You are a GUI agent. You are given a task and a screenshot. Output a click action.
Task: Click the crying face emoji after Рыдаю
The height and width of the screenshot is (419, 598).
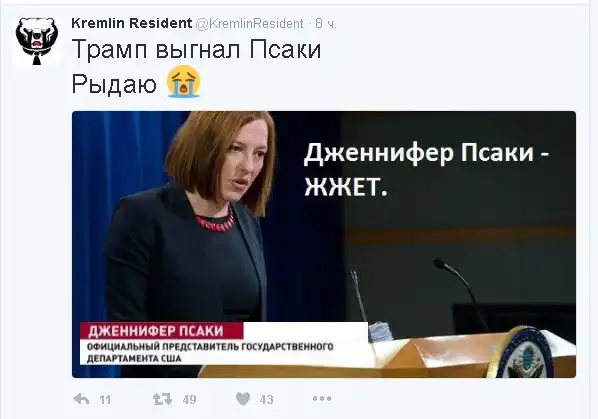[x=184, y=81]
